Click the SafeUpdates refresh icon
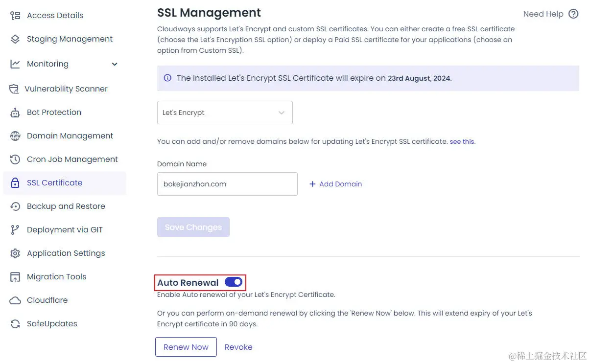Image resolution: width=590 pixels, height=364 pixels. coord(15,324)
